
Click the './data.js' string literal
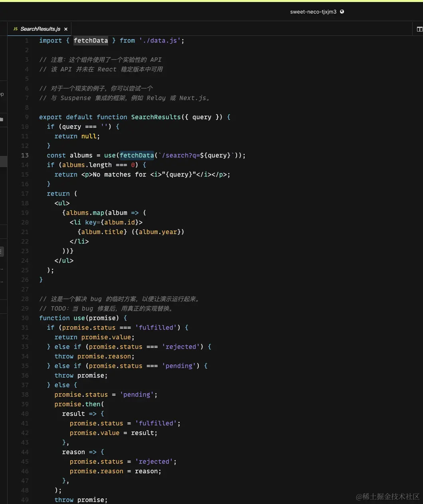[160, 41]
